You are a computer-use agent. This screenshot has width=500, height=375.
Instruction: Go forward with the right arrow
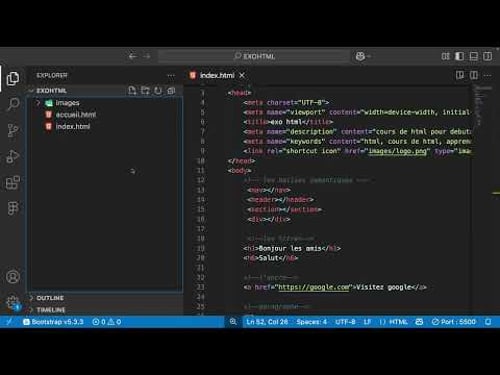[147, 56]
